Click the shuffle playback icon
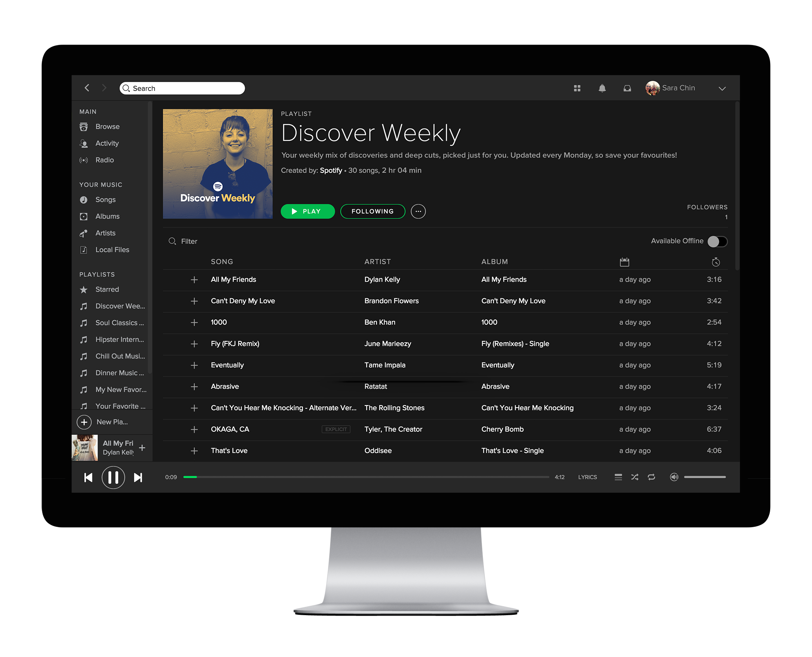The image size is (812, 657). coord(634,477)
